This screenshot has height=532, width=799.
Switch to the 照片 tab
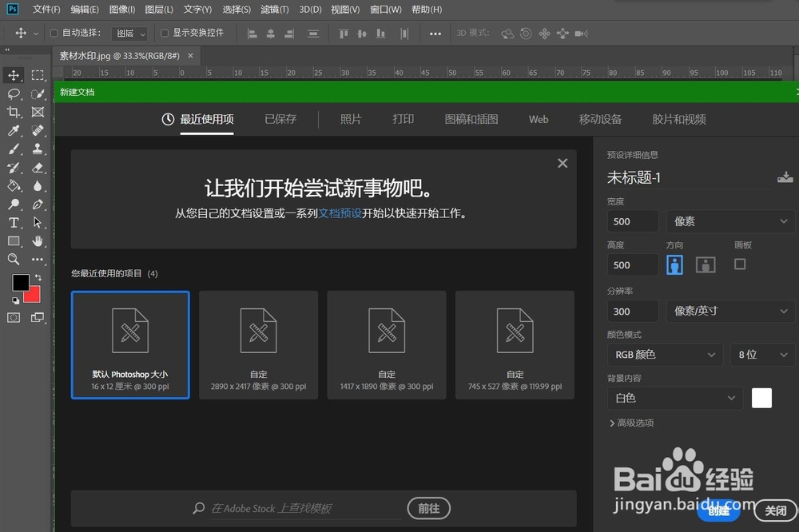(x=351, y=119)
